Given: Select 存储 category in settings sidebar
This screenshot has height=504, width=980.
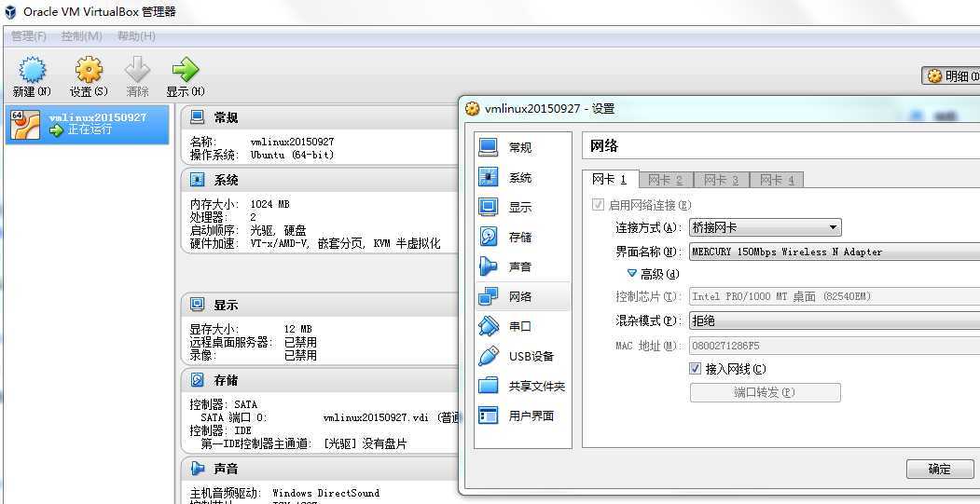Looking at the screenshot, I should [522, 237].
